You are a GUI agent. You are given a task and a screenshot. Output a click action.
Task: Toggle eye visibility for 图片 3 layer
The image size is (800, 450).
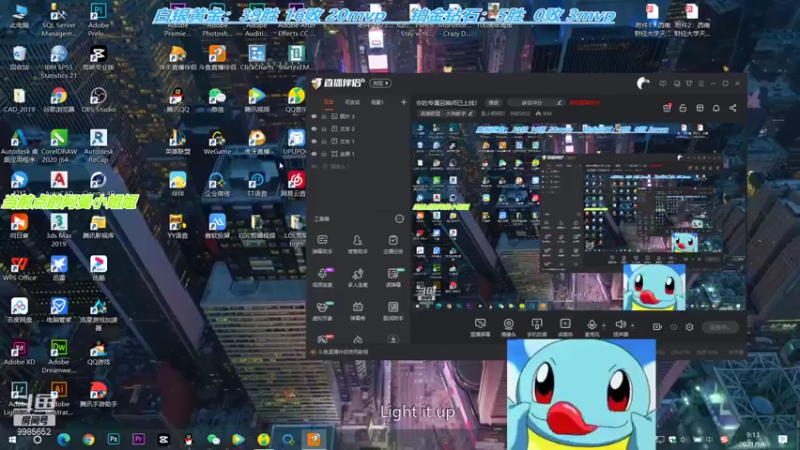[314, 116]
